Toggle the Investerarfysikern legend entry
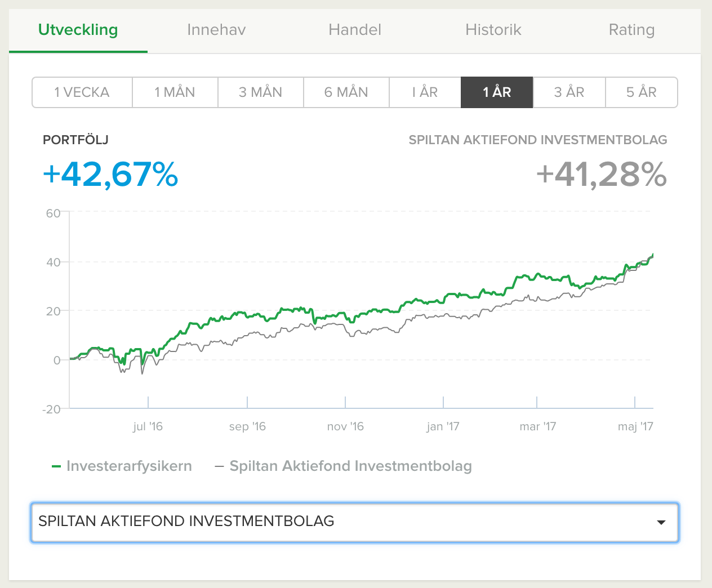 (x=122, y=466)
